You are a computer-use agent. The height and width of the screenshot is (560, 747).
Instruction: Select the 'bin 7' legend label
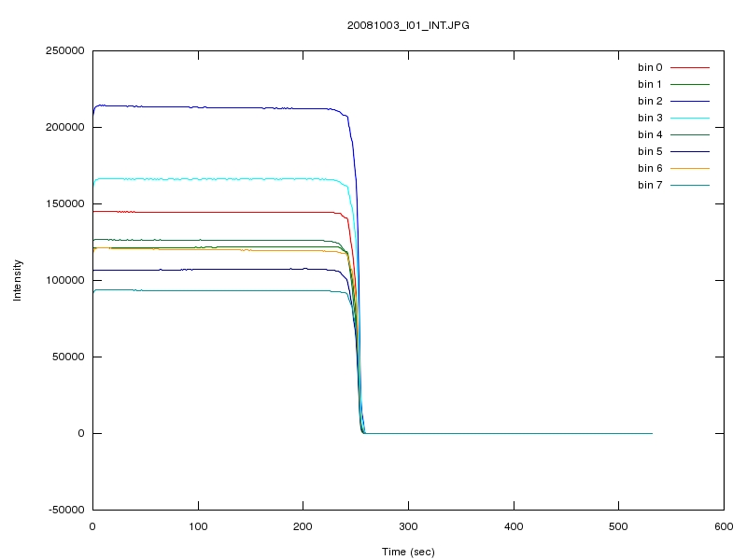[x=650, y=185]
